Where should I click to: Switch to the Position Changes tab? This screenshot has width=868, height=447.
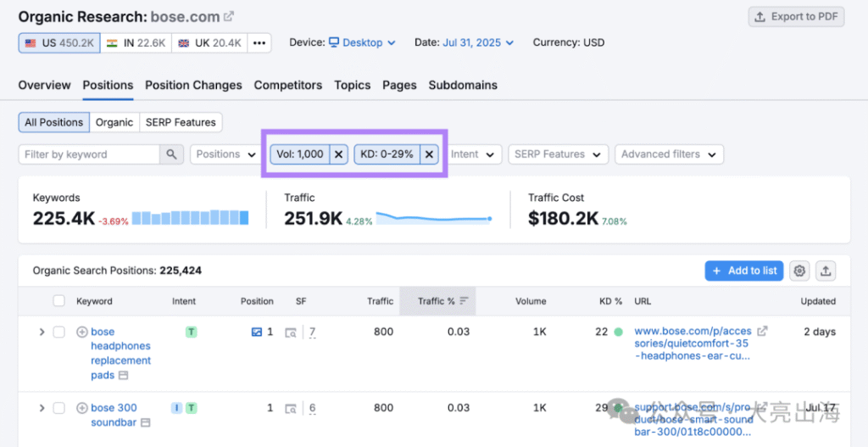(x=193, y=85)
